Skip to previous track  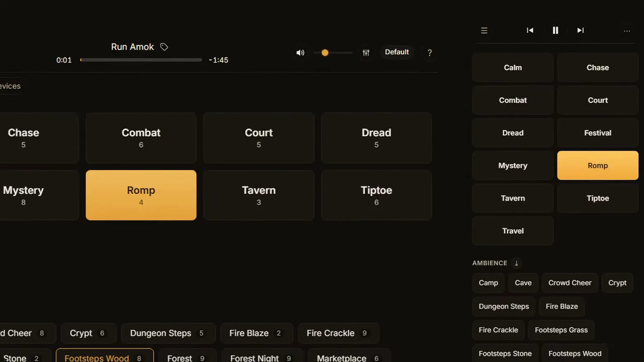(x=530, y=31)
